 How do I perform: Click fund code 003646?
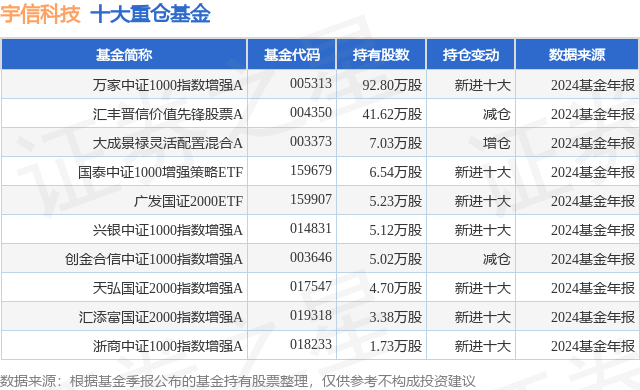pos(311,257)
